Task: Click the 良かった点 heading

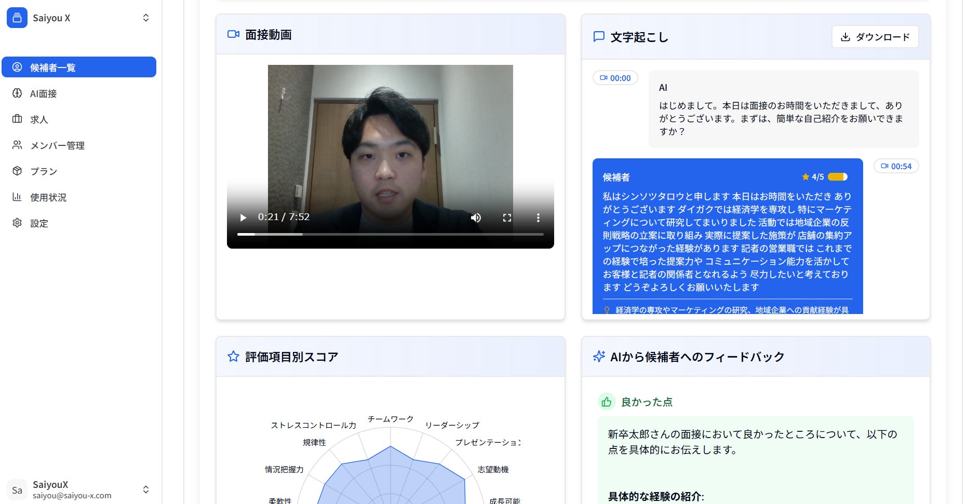Action: [647, 402]
